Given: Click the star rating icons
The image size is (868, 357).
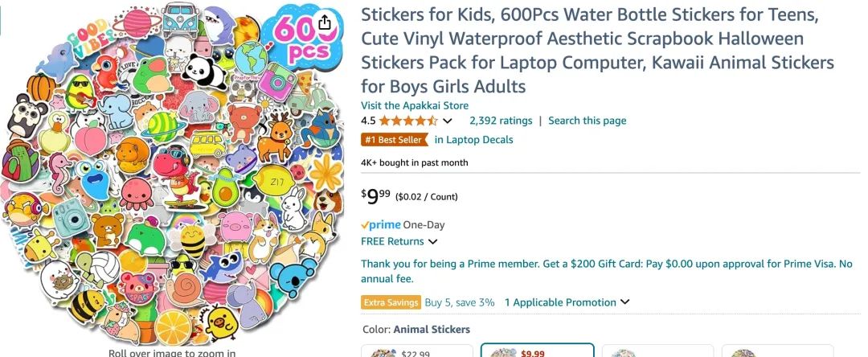Looking at the screenshot, I should coord(408,121).
